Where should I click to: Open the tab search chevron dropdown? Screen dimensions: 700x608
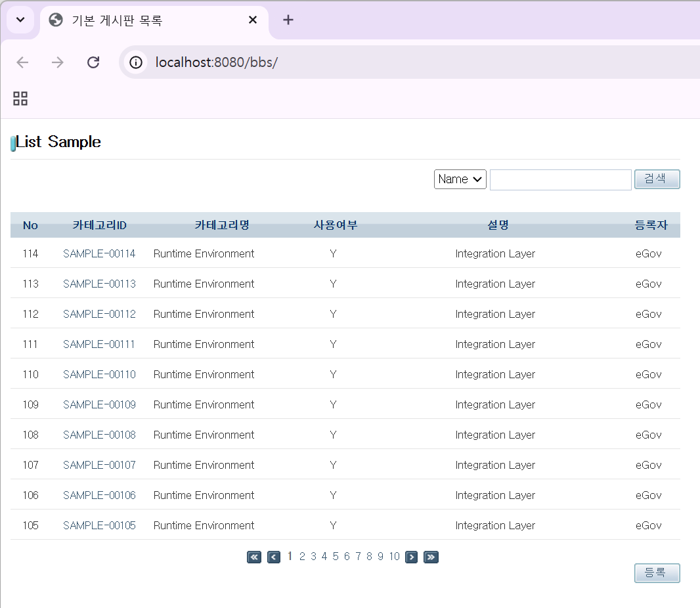point(20,20)
